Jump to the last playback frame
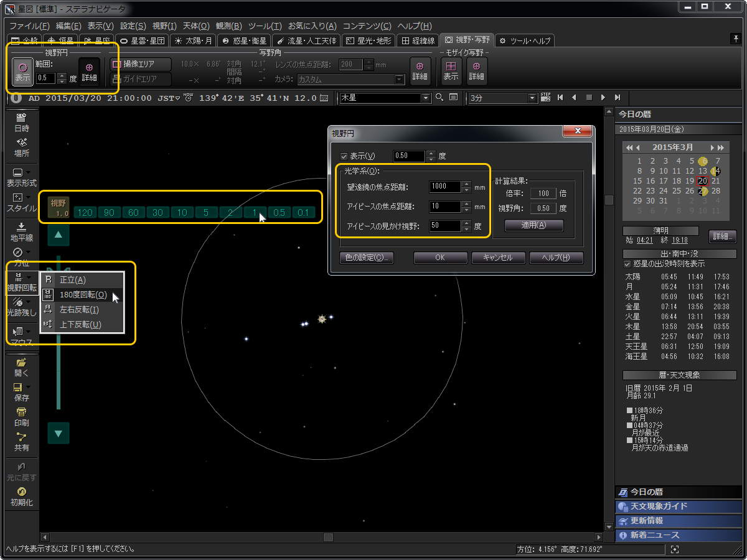 pyautogui.click(x=618, y=97)
